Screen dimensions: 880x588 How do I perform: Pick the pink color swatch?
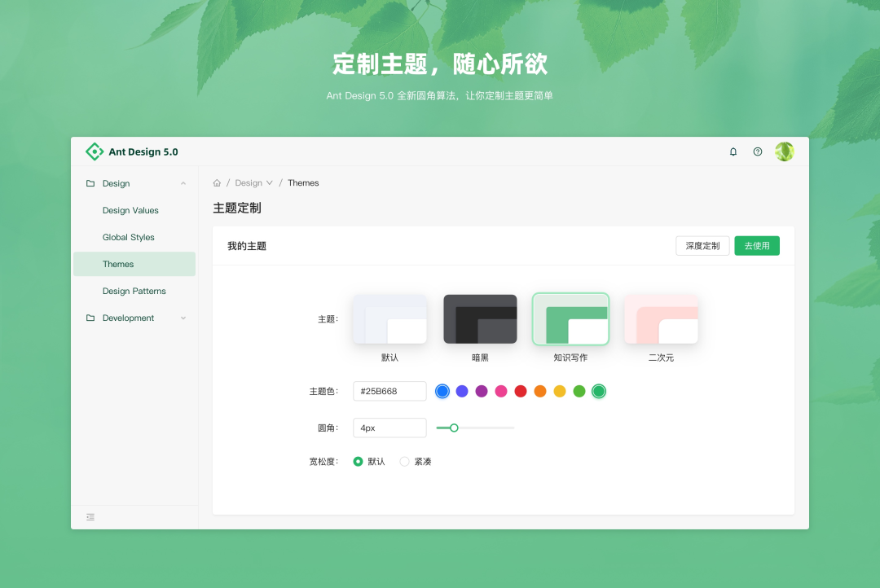pyautogui.click(x=501, y=391)
